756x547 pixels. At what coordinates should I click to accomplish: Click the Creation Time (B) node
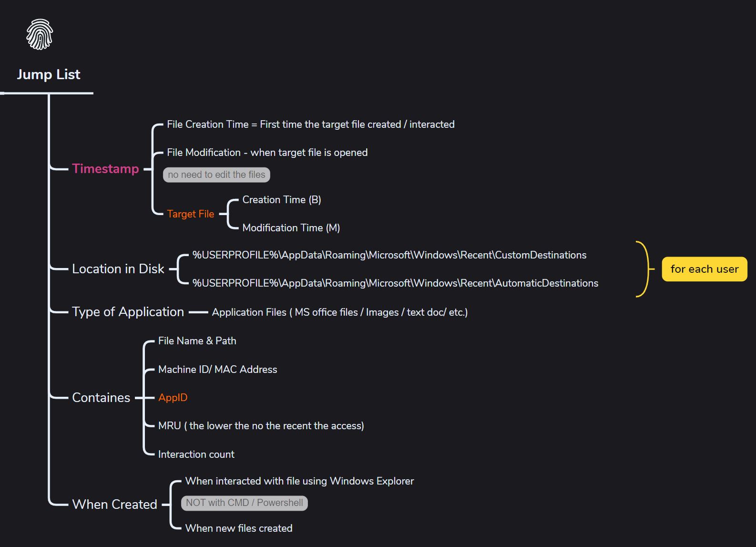coord(282,200)
